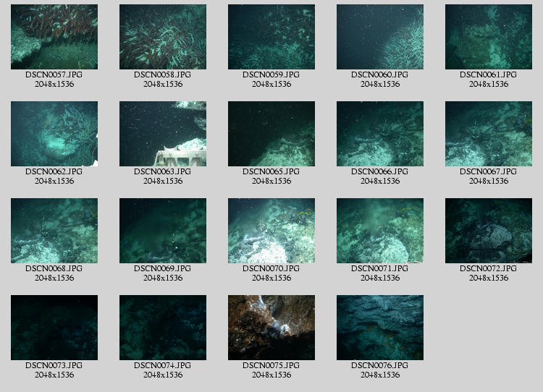Click the DSCN0058.JPG file name text

coord(162,74)
